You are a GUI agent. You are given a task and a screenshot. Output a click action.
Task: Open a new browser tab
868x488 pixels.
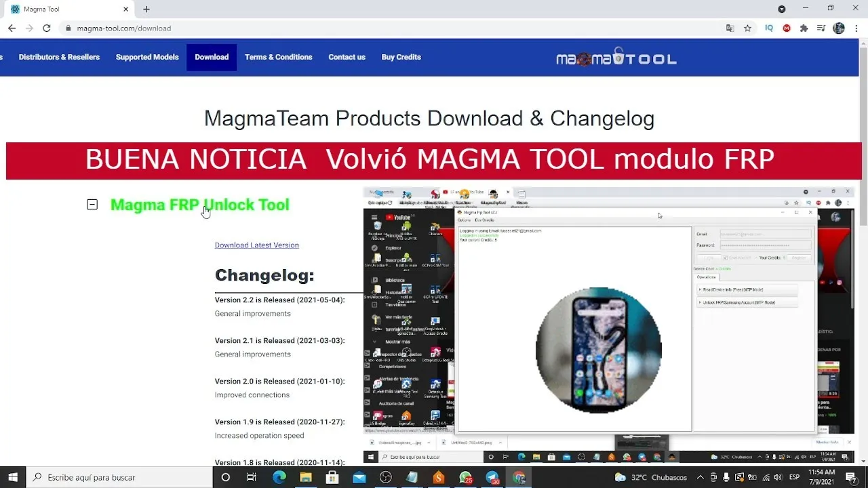(146, 9)
